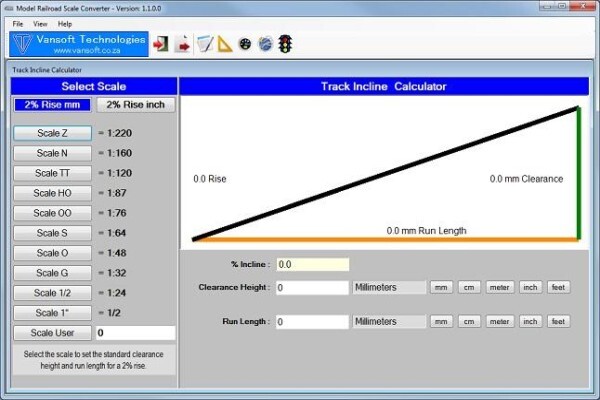Open the File menu
This screenshot has height=400, width=600.
18,24
